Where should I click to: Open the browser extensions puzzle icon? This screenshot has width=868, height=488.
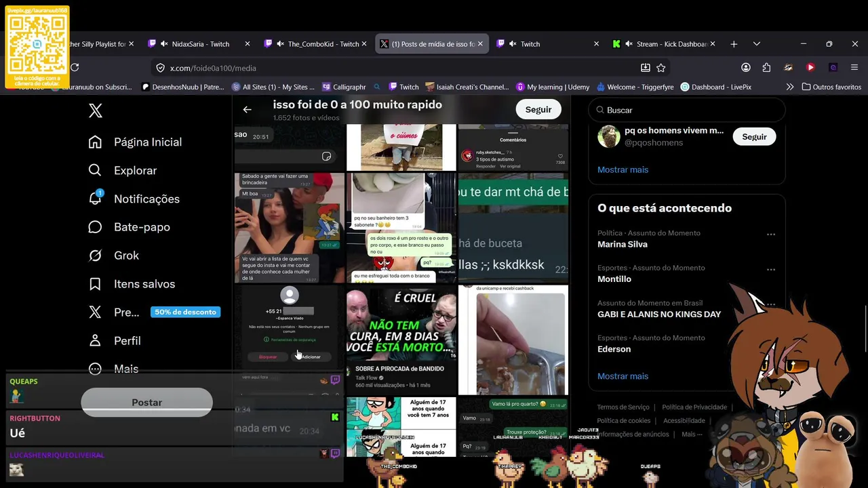pyautogui.click(x=766, y=68)
